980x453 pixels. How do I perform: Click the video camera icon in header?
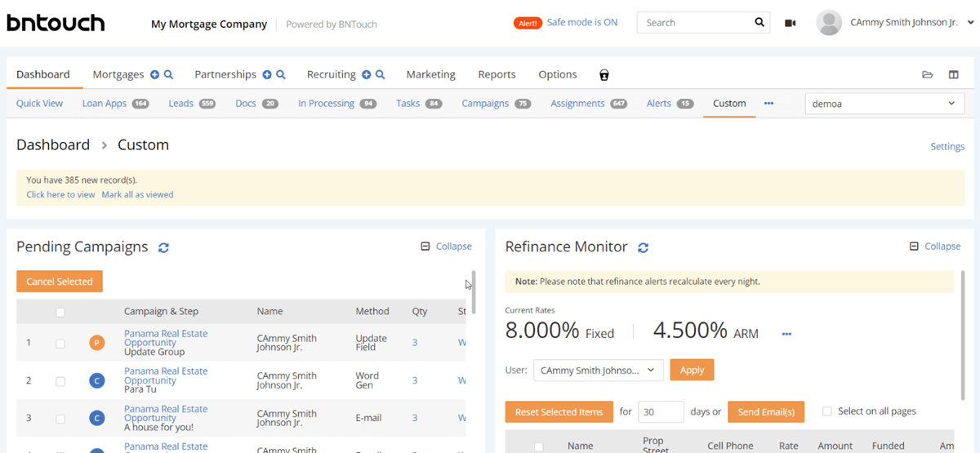[790, 23]
